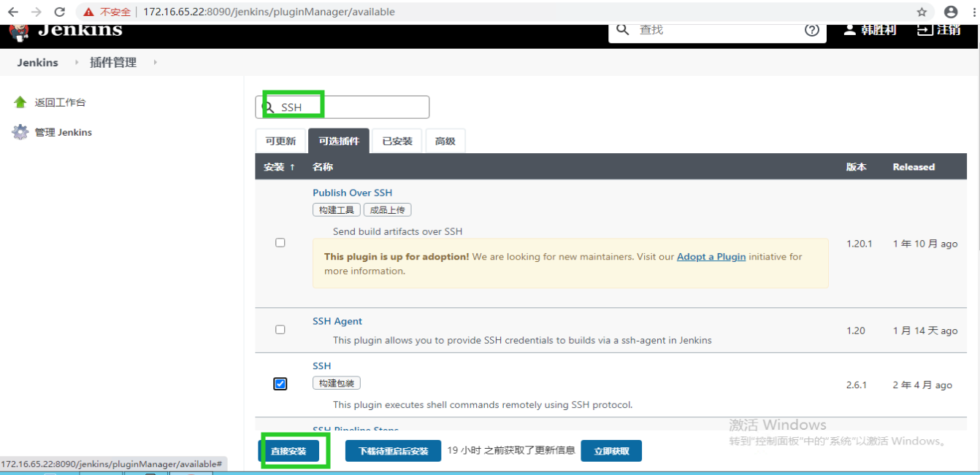The height and width of the screenshot is (475, 980).
Task: Click the browser back arrow
Action: 12,12
